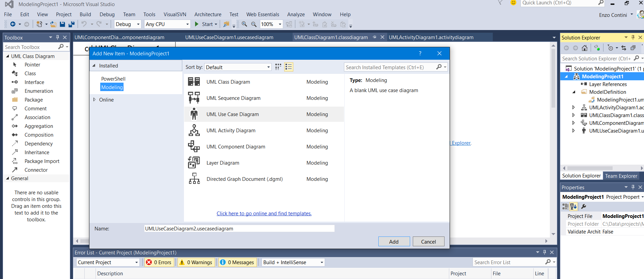Choose the UML Component Diagram template icon
This screenshot has height=279, width=644.
194,146
